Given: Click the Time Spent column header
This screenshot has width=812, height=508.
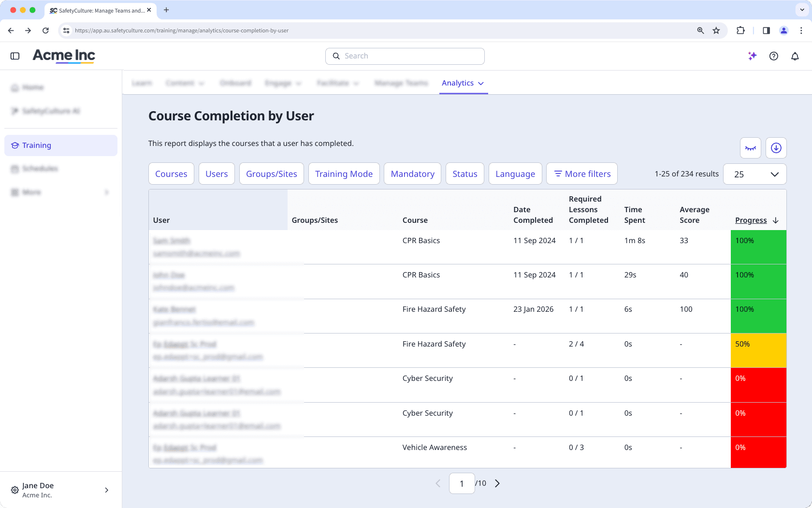Looking at the screenshot, I should (x=635, y=215).
